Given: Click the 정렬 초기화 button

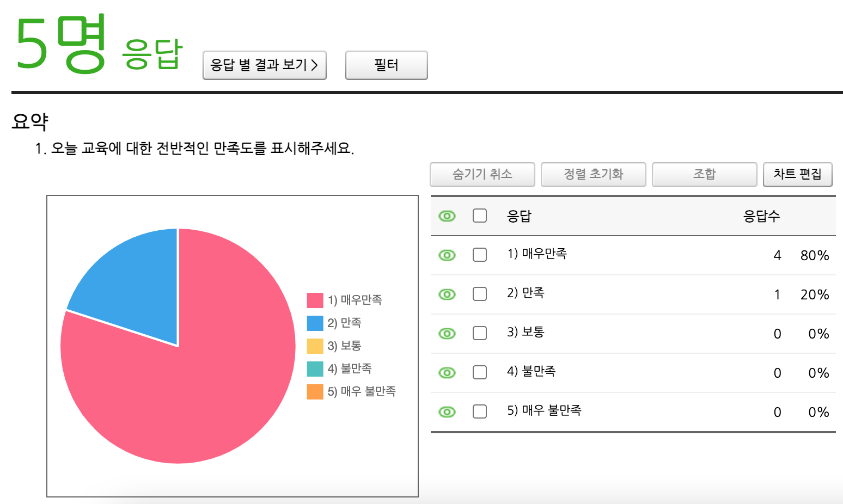Looking at the screenshot, I should (593, 174).
